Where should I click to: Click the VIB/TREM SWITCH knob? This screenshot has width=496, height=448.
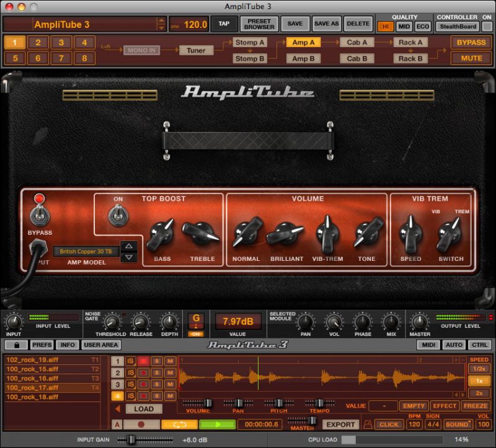pos(449,235)
